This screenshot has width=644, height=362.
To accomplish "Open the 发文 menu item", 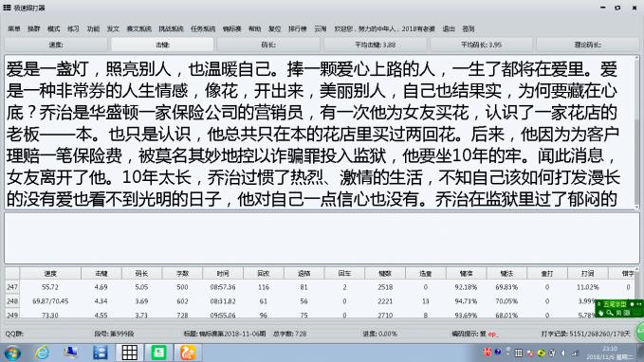I will [113, 28].
